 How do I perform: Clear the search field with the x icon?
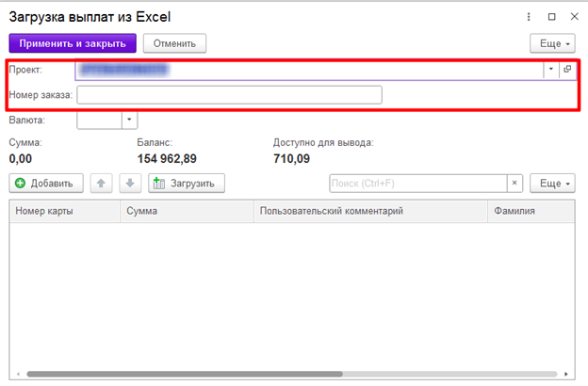(514, 183)
